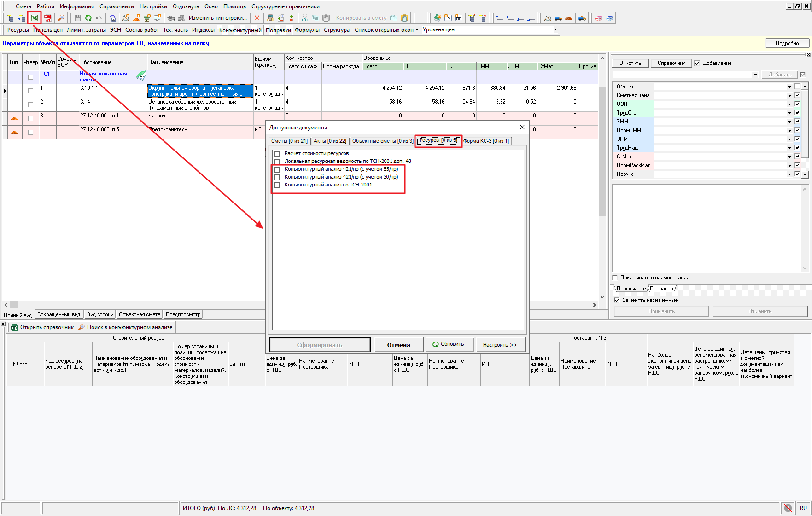Click the Отмена button in dialog

[x=398, y=345]
